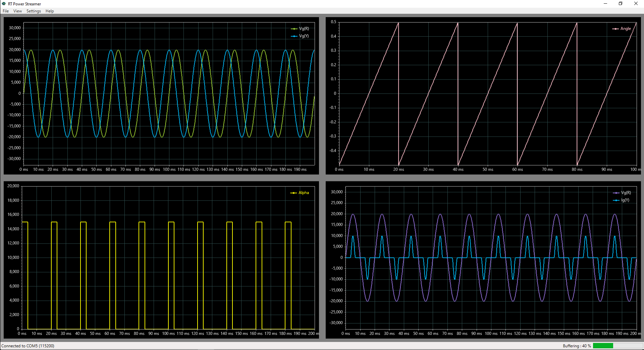Click the Vg(Y) legend marker in top-left chart
Viewport: 644px width, 350px height.
pos(294,36)
